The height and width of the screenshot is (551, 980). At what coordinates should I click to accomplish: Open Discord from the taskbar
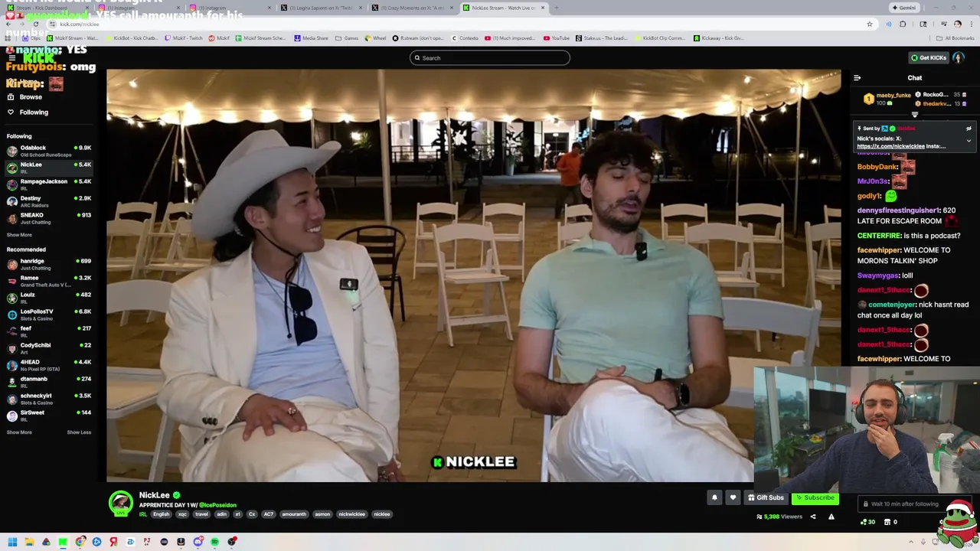pos(198,542)
